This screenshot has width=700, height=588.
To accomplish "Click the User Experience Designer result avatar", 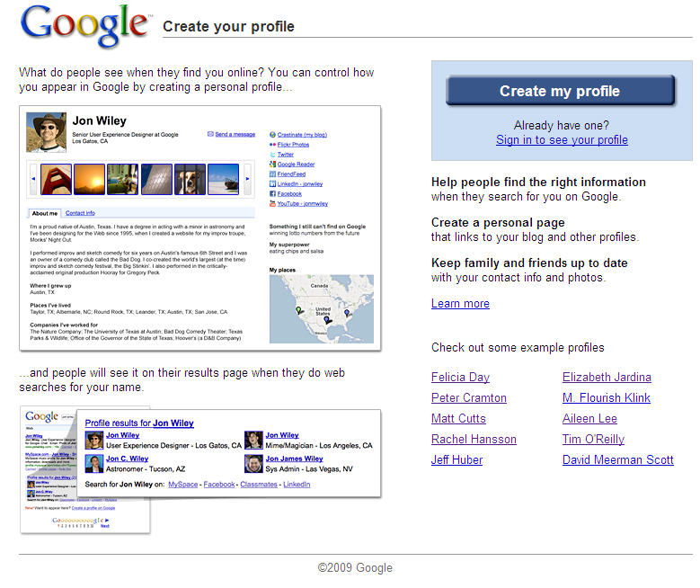I will (x=94, y=441).
